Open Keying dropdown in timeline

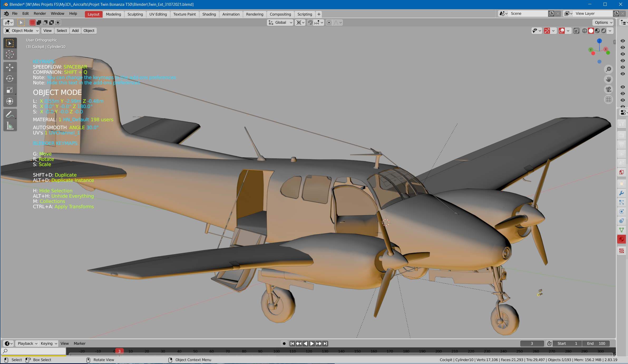point(48,343)
